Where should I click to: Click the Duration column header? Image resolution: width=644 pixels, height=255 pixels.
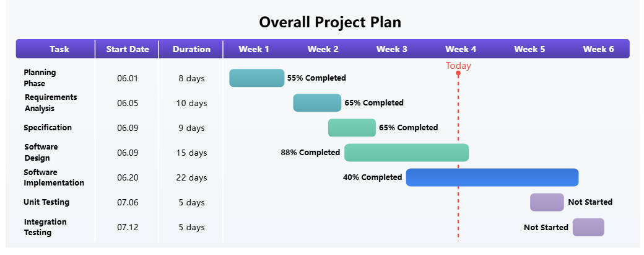191,49
